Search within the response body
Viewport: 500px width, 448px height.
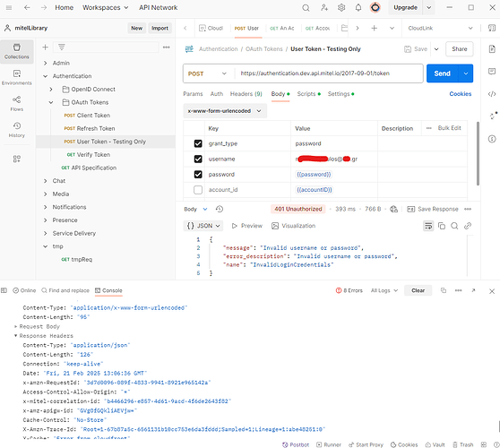(x=454, y=226)
